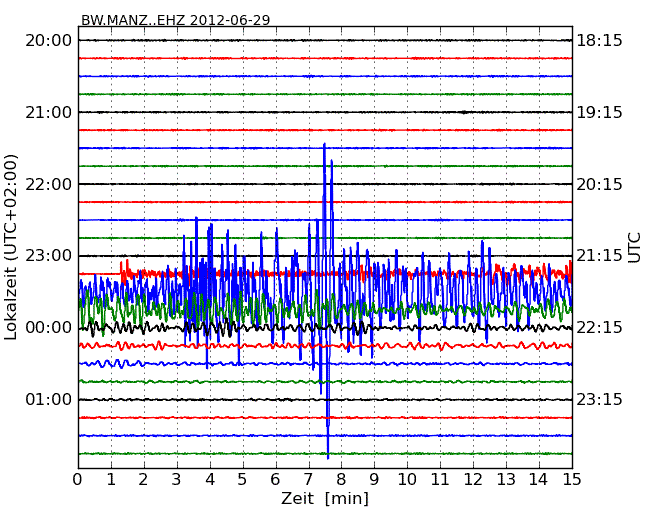Select the 00:00 local time label
The height and width of the screenshot is (520, 650).
pos(49,328)
